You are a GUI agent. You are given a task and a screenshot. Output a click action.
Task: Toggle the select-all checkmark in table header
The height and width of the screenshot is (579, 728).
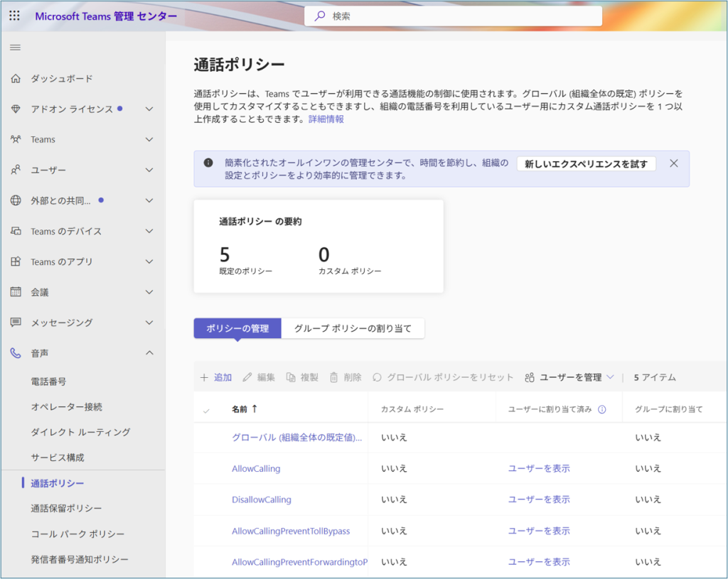tap(206, 411)
